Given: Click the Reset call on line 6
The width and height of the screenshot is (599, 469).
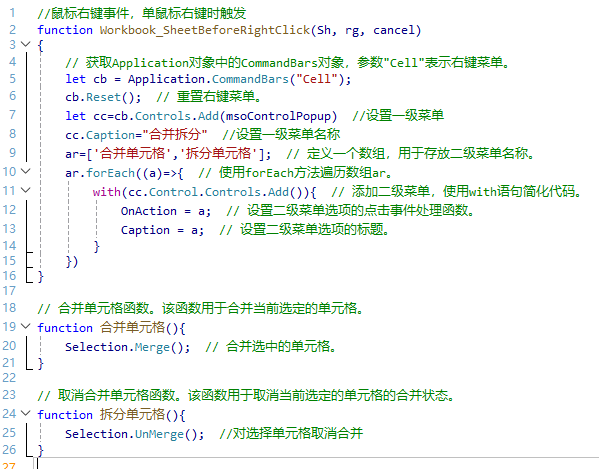Looking at the screenshot, I should coord(103,97).
